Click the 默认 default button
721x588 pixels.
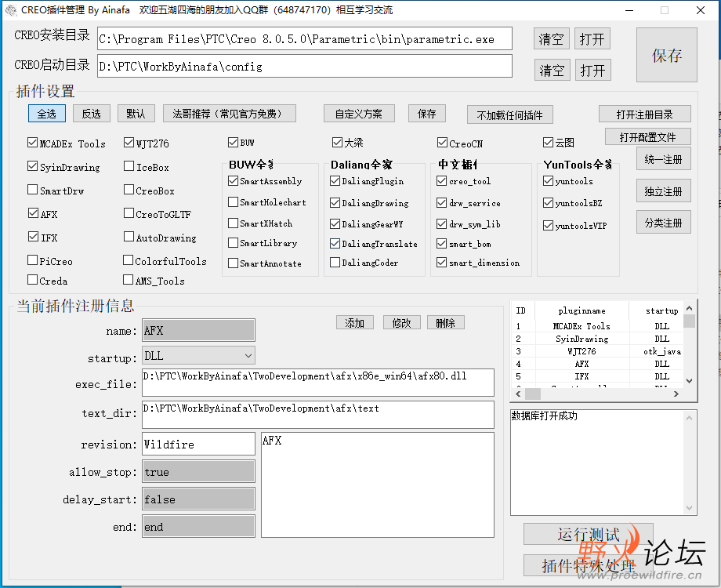tap(136, 114)
